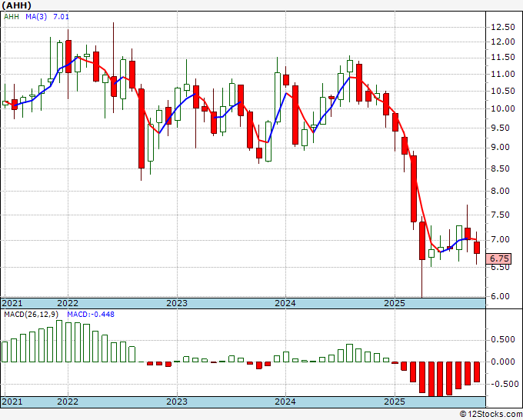Click the 11.50 price axis label

coord(503,58)
